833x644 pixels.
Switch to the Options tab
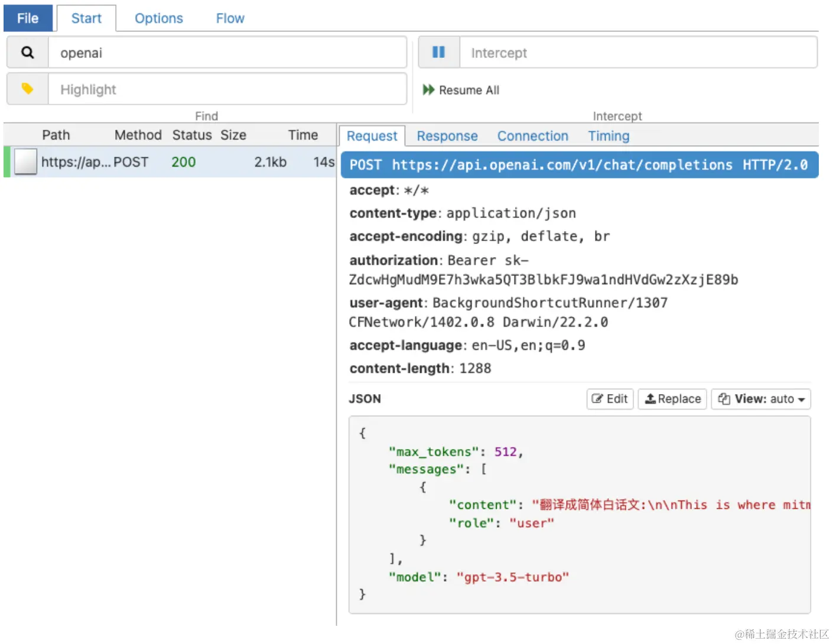tap(159, 18)
